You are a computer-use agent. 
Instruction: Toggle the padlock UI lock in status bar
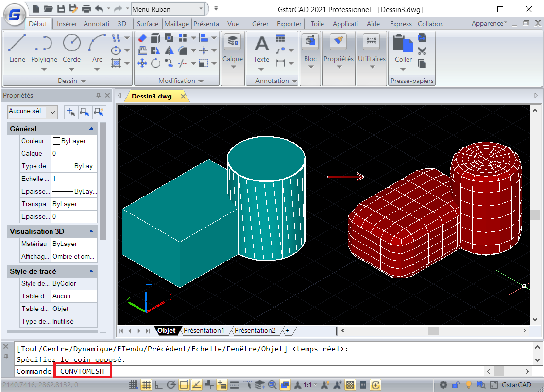pyautogui.click(x=456, y=385)
